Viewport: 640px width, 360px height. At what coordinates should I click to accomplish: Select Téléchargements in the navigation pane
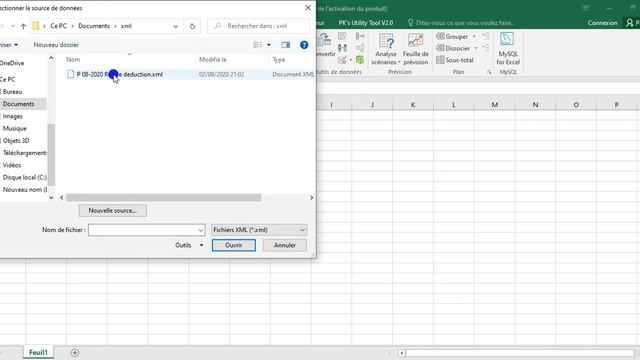(24, 153)
